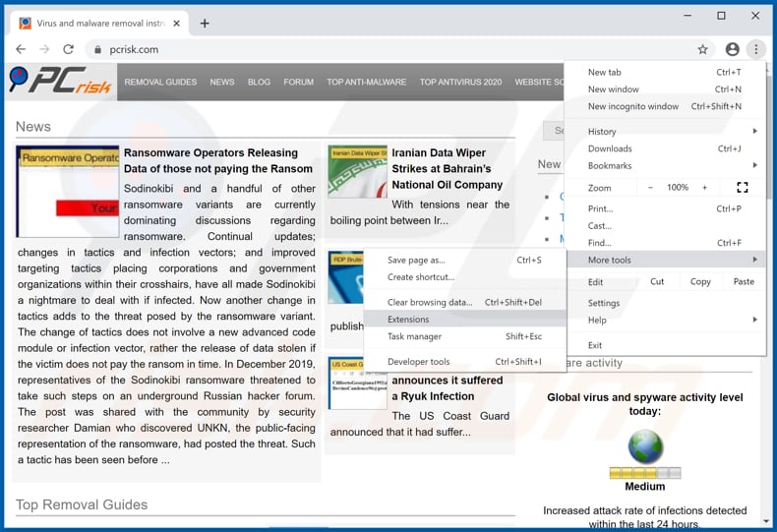
Task: Open a new tab with plus icon
Action: click(205, 23)
